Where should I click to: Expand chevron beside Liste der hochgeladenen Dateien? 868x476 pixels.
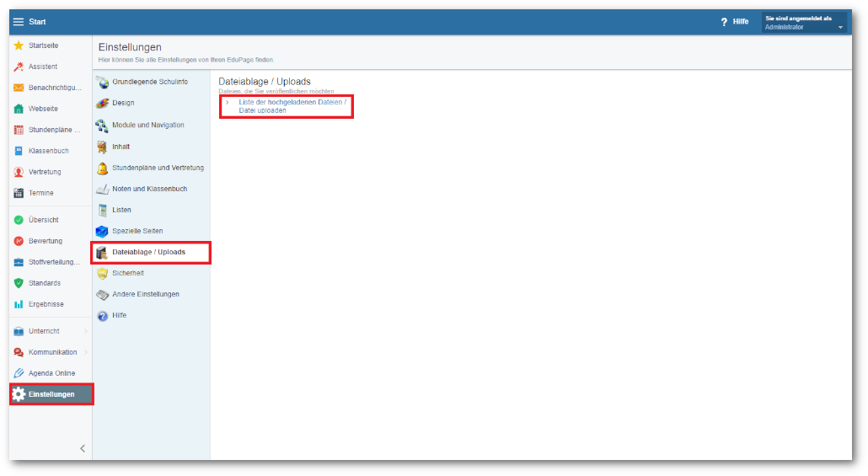[x=227, y=103]
